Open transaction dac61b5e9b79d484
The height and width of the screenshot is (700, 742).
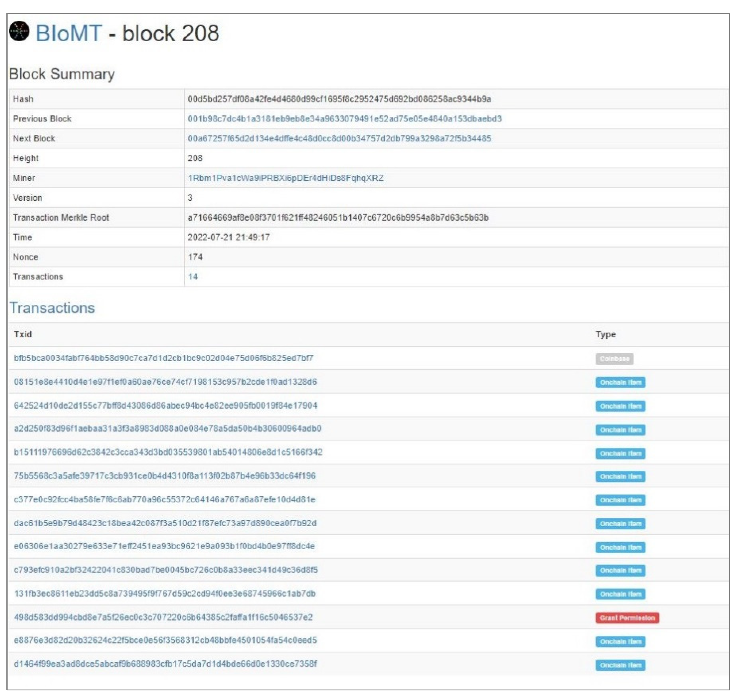[x=165, y=523]
